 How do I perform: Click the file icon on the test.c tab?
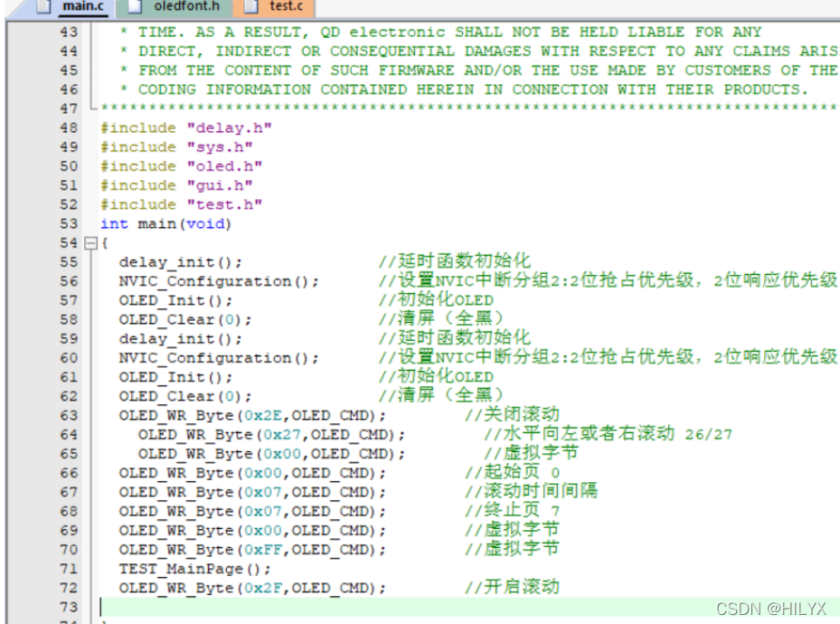[250, 6]
